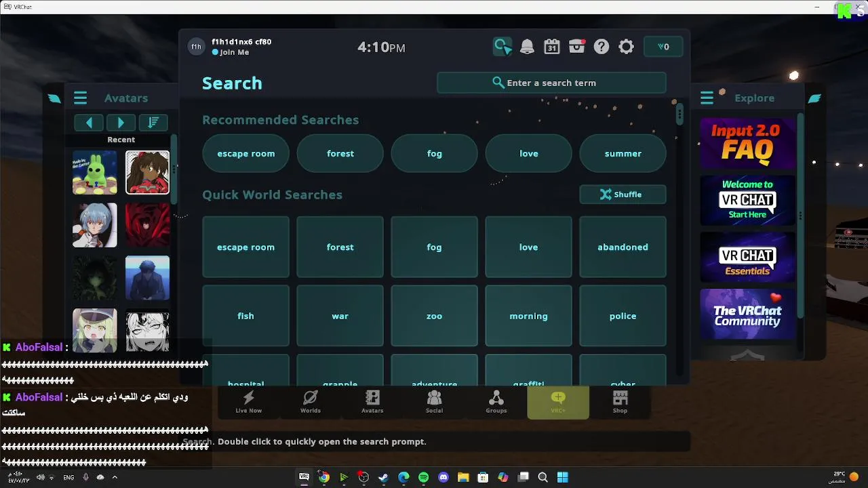Open the avatars sort order icon
Image resolution: width=868 pixels, height=488 pixels.
(153, 123)
